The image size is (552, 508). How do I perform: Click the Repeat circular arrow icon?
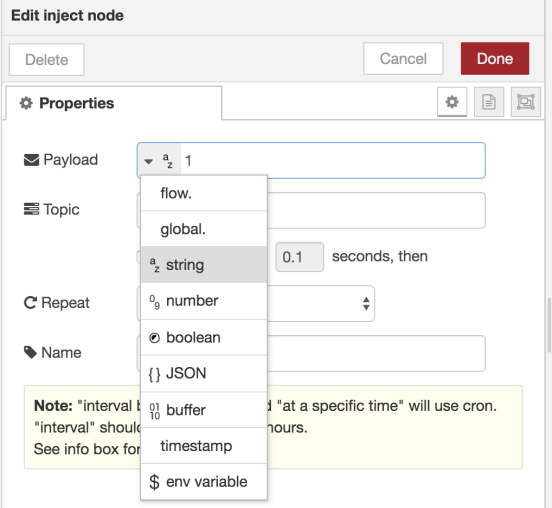click(30, 303)
